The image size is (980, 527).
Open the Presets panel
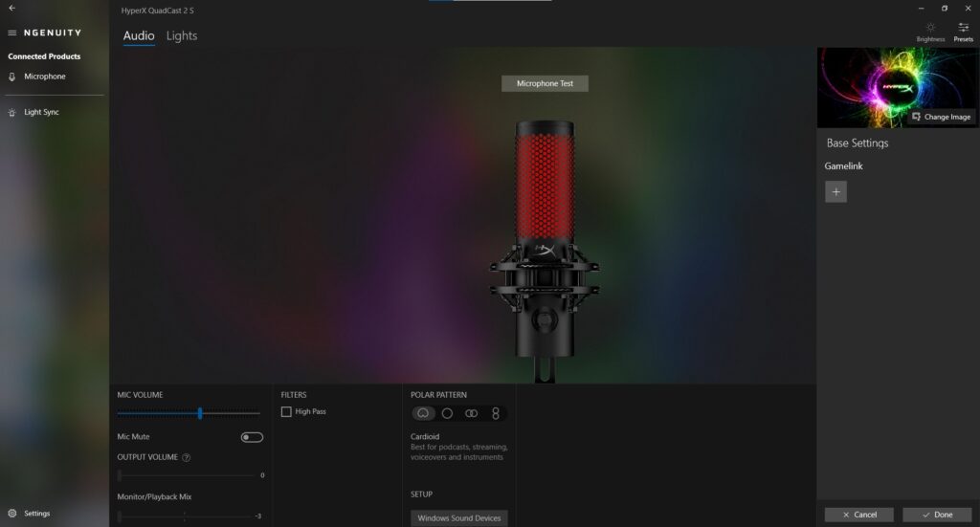[x=963, y=32]
